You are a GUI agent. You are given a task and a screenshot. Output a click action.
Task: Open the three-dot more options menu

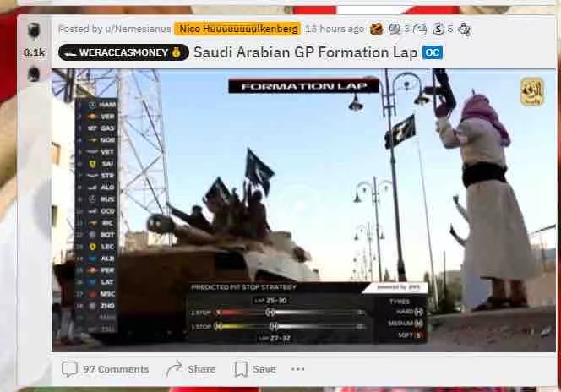pyautogui.click(x=297, y=369)
